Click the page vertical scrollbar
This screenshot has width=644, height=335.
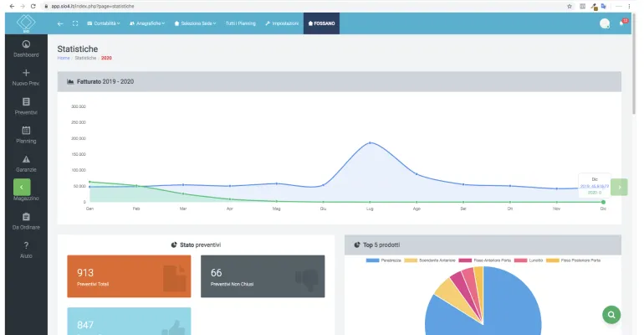[634, 64]
